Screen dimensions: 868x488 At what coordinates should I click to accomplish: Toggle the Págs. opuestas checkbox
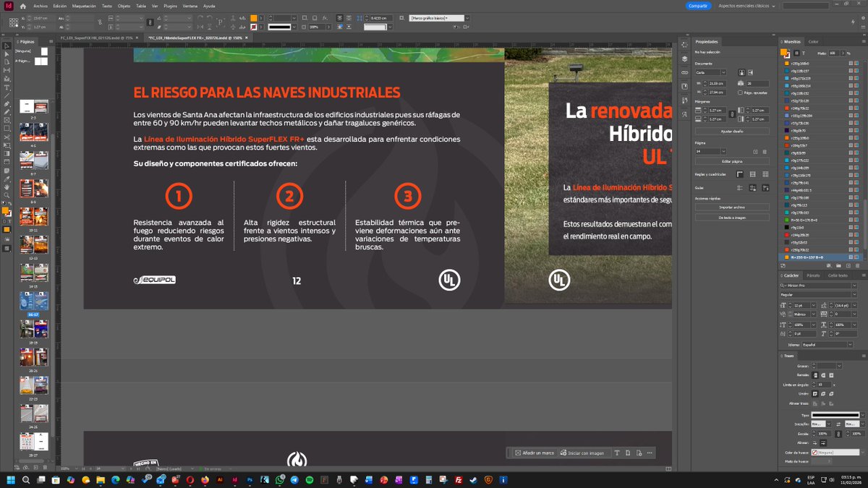(741, 93)
